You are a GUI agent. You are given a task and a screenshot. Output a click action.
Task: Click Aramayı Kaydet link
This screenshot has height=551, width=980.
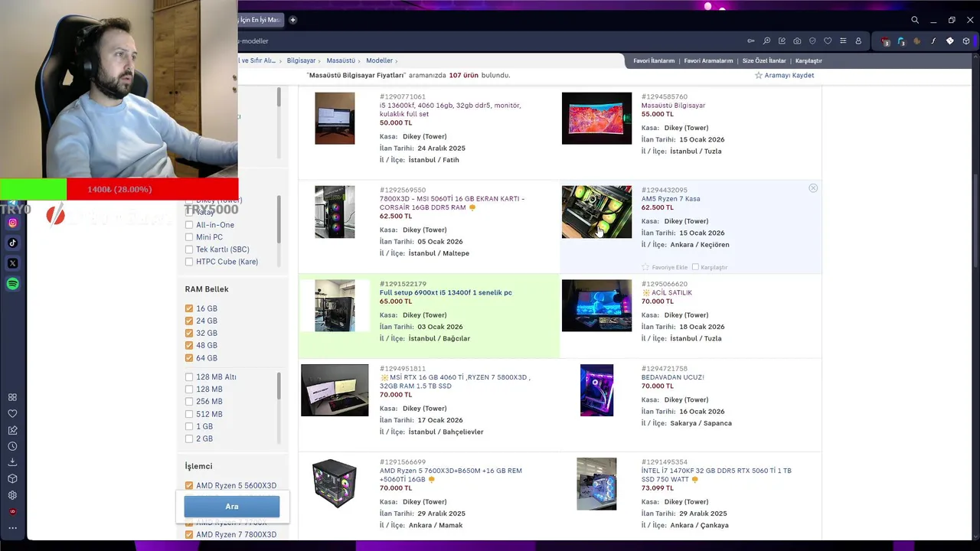point(784,75)
